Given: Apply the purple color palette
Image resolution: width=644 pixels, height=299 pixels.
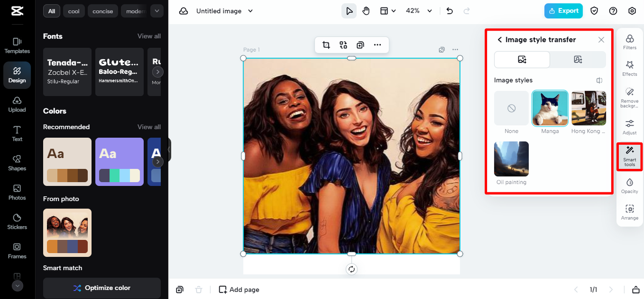Looking at the screenshot, I should coord(120,162).
